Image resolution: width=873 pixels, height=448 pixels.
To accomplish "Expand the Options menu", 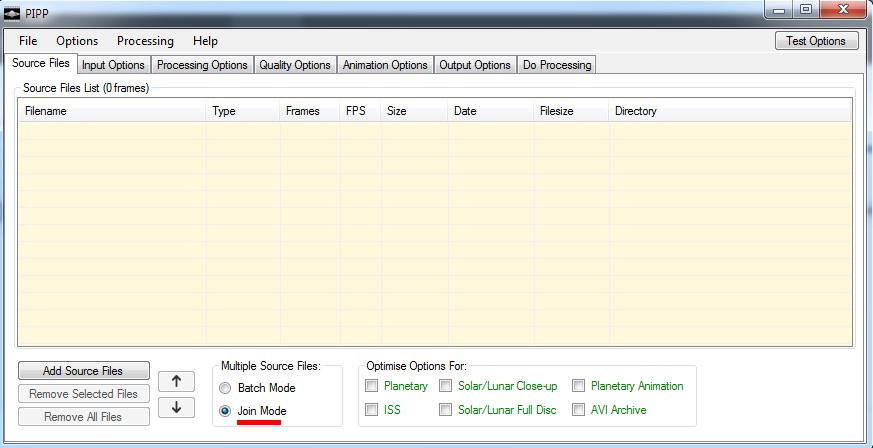I will tap(77, 41).
